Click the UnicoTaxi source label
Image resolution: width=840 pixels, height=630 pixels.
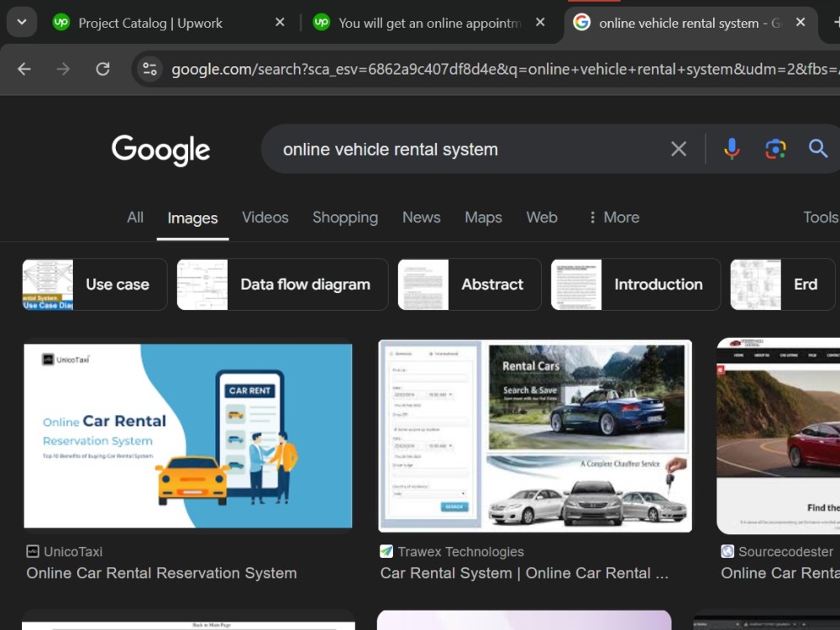tap(73, 552)
